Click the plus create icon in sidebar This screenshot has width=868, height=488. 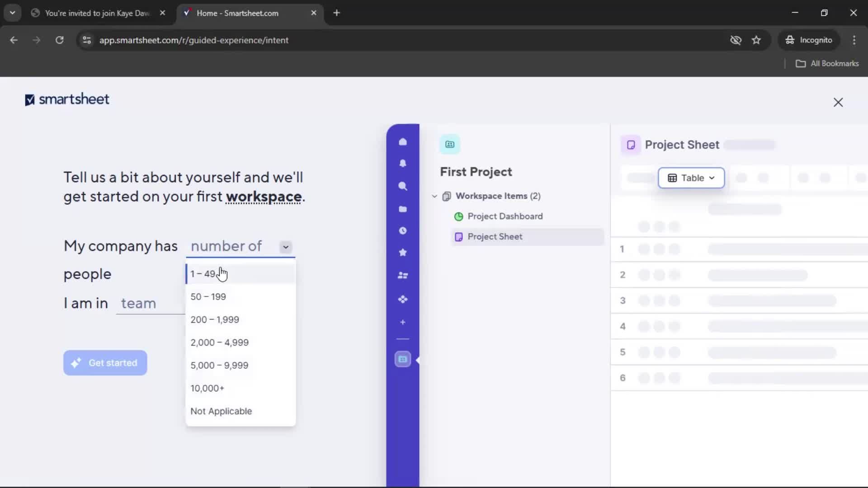402,322
